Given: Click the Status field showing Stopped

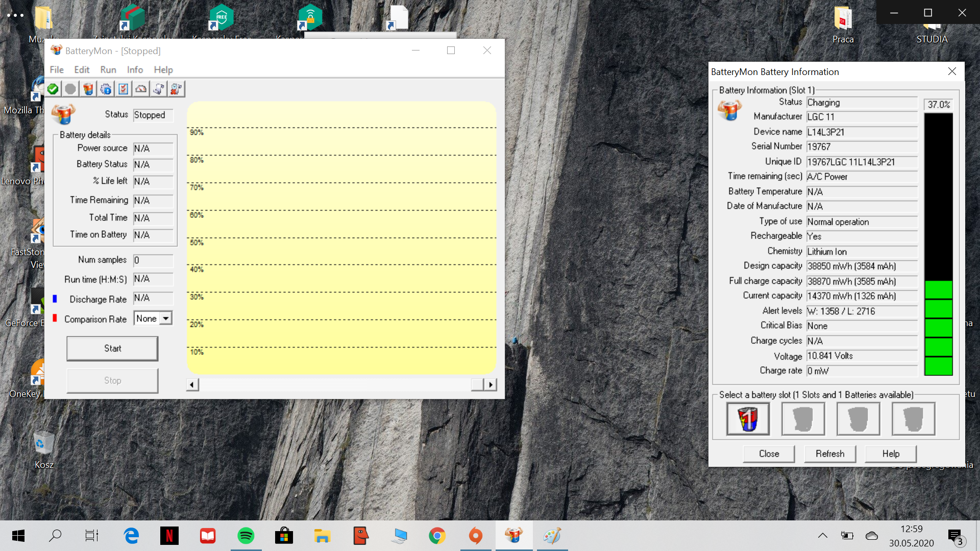Looking at the screenshot, I should pyautogui.click(x=153, y=115).
